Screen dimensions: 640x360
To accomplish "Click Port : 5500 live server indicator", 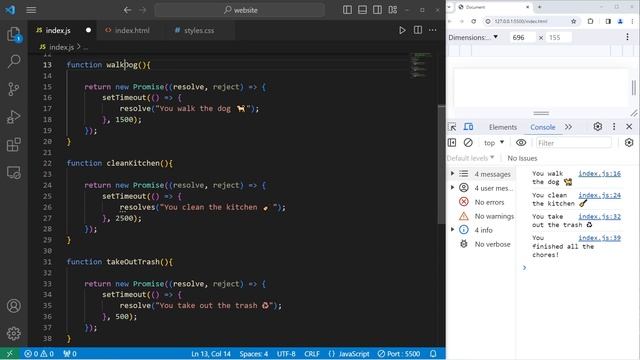I will [x=399, y=353].
